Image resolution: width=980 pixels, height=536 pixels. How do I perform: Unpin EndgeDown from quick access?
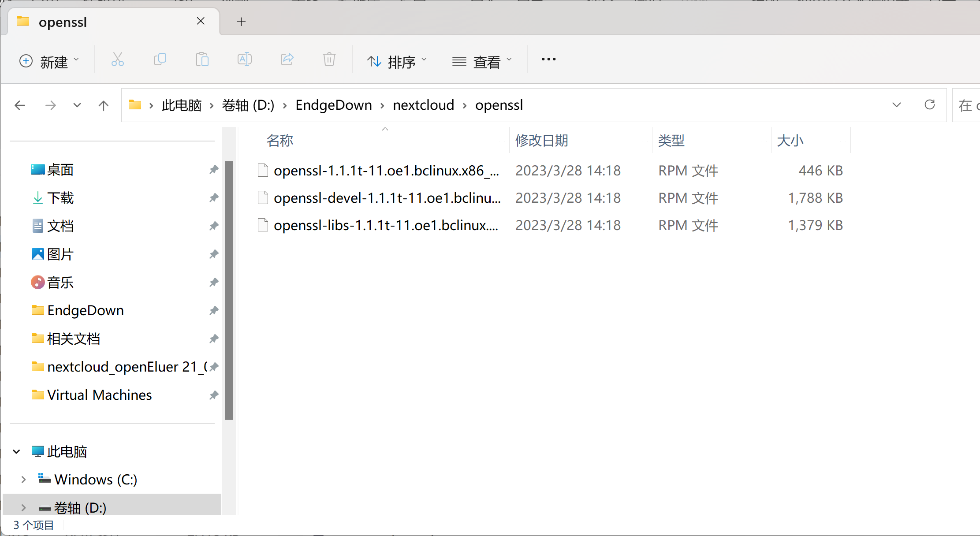(214, 310)
